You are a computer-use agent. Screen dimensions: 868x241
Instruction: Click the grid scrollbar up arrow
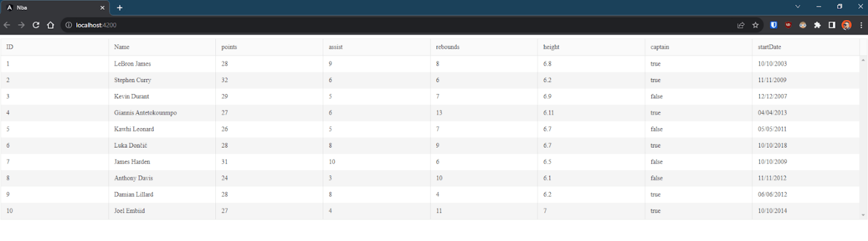click(x=863, y=59)
